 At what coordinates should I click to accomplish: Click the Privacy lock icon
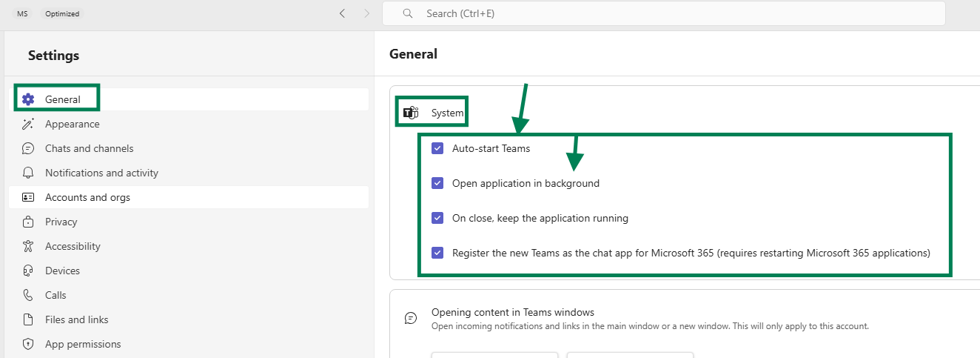[28, 222]
